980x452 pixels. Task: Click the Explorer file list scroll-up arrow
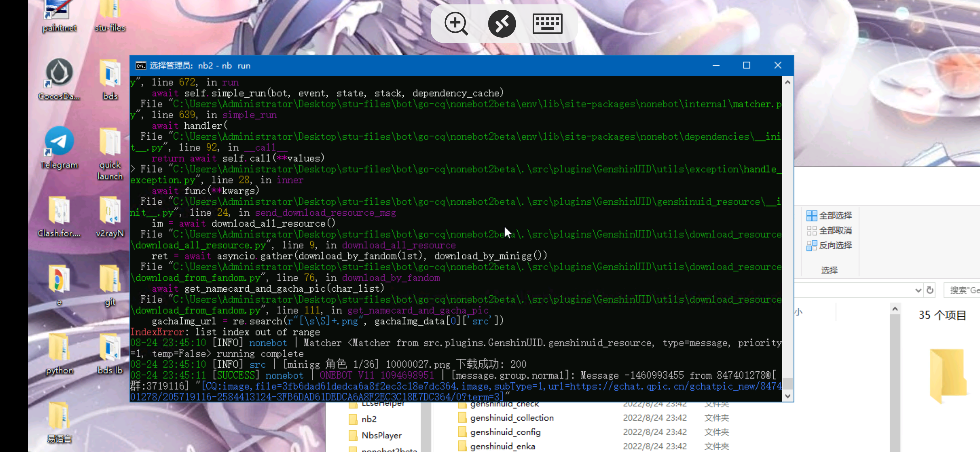[895, 309]
